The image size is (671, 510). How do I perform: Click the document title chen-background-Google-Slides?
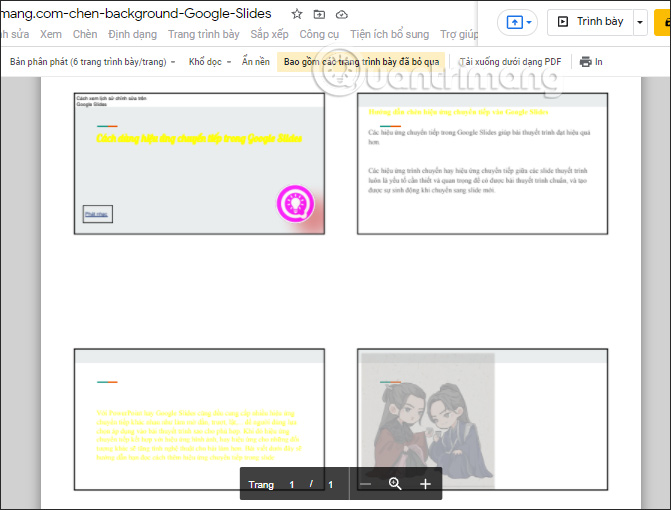(136, 14)
